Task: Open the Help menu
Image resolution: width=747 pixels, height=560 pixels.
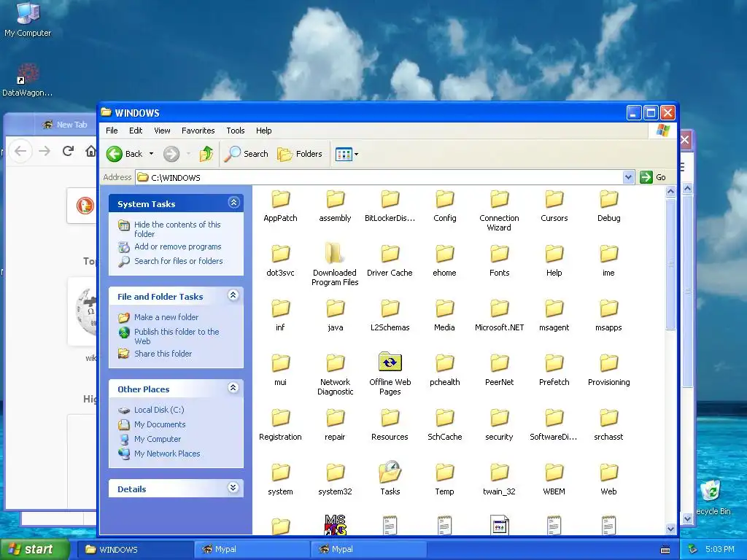Action: 263,131
